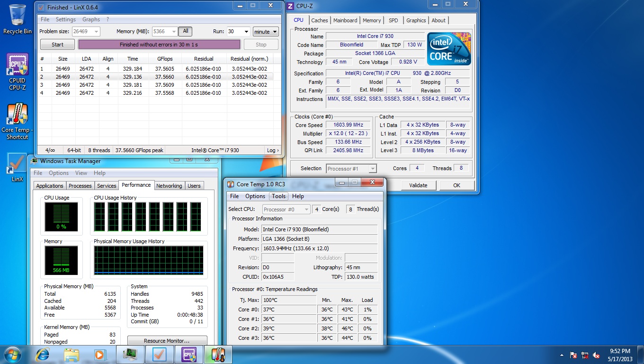This screenshot has height=364, width=644.
Task: Click the Validate button in CPU-Z
Action: (418, 185)
